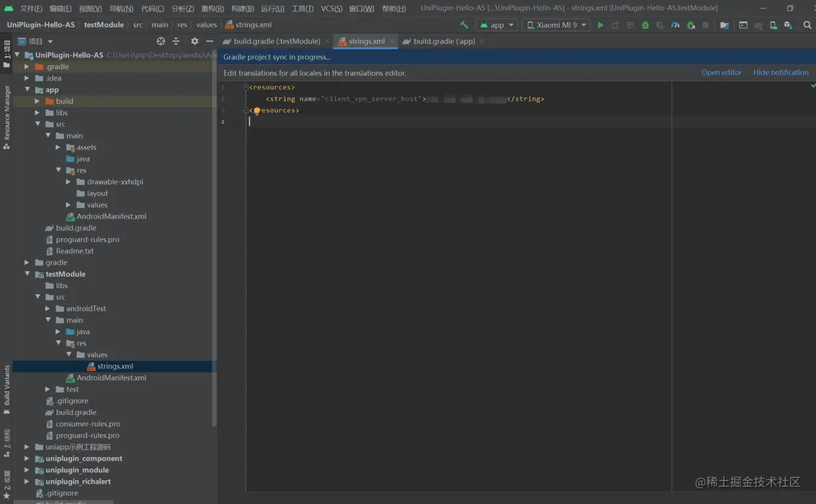Open AVD Manager phone icon

tap(773, 25)
